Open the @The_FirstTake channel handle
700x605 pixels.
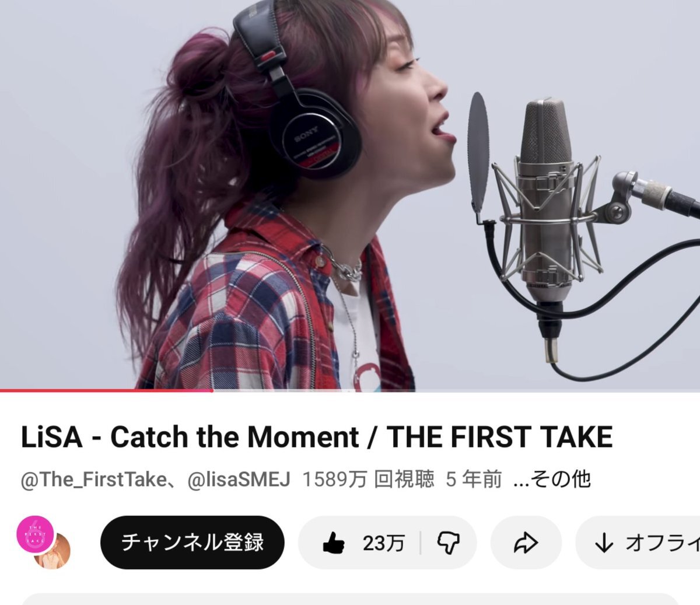[x=93, y=480]
